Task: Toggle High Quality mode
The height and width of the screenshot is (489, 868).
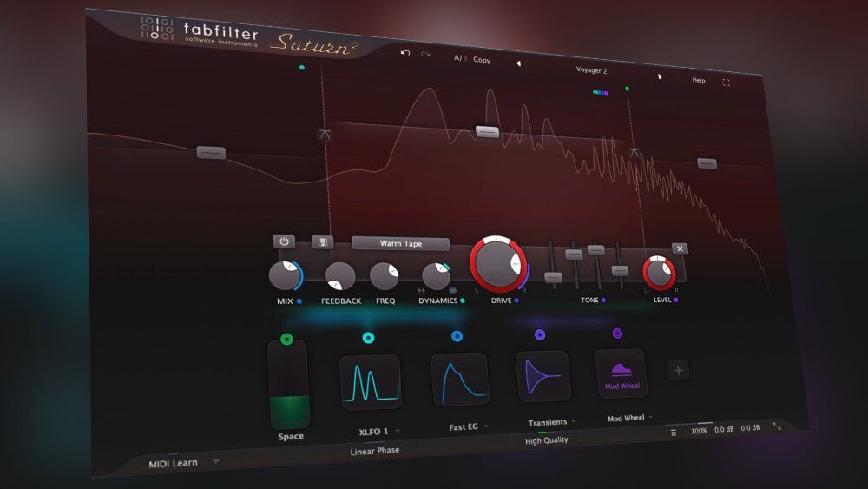Action: [x=546, y=440]
